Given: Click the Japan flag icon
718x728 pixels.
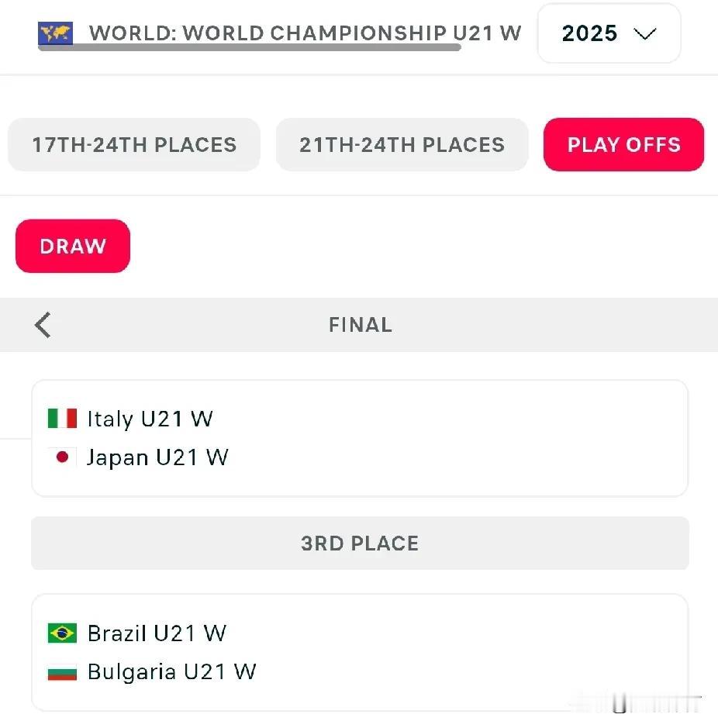Looking at the screenshot, I should coord(62,457).
